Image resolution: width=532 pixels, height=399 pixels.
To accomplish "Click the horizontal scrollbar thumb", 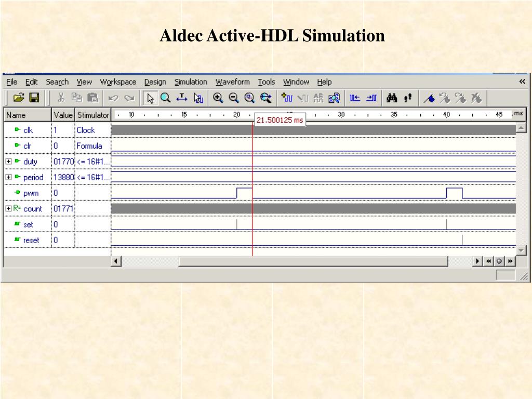I will [313, 261].
